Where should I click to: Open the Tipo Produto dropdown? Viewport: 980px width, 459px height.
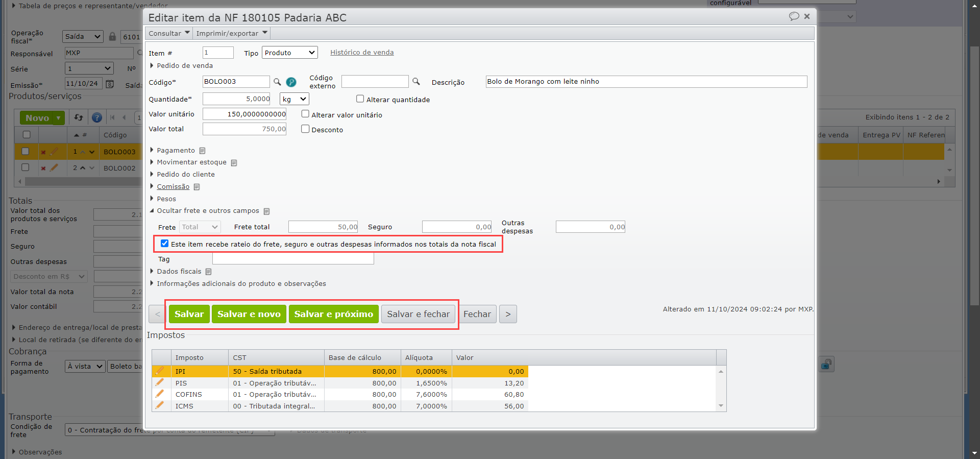(x=289, y=53)
